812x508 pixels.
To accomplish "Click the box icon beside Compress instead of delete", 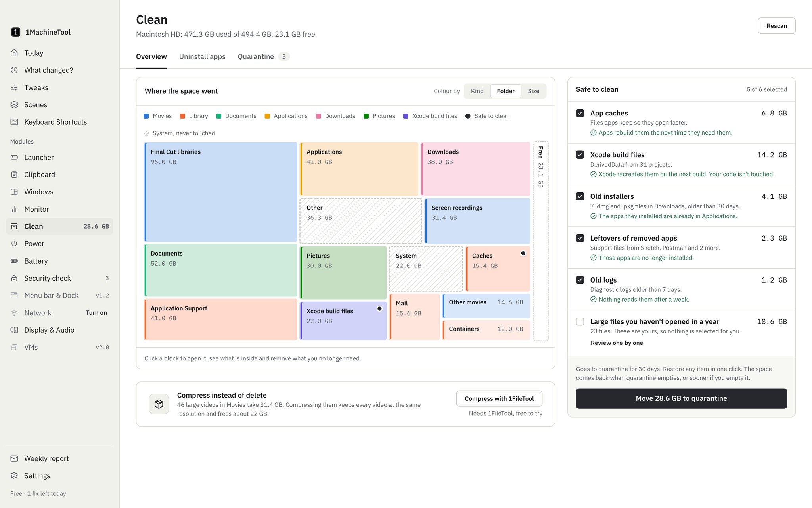I will coord(159,404).
